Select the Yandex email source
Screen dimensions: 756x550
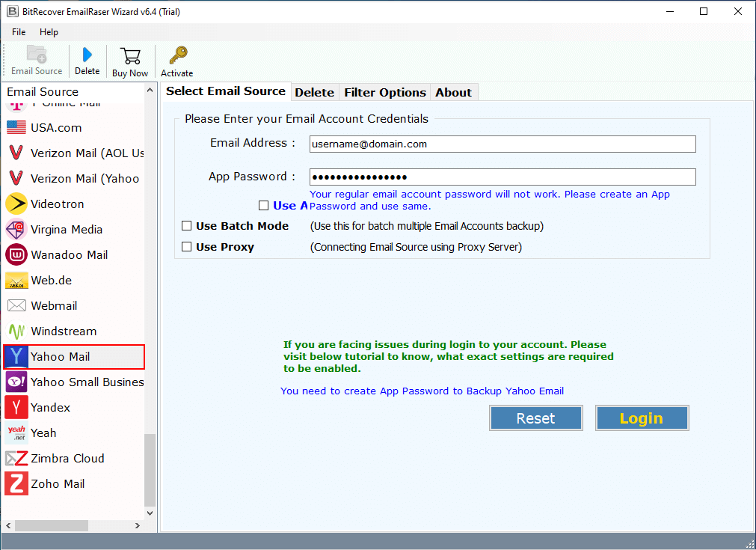click(50, 408)
